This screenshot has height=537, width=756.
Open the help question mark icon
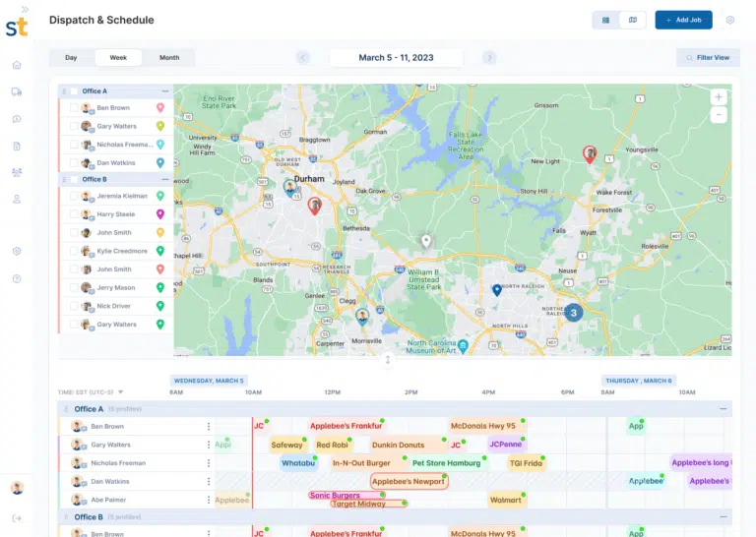[x=17, y=278]
